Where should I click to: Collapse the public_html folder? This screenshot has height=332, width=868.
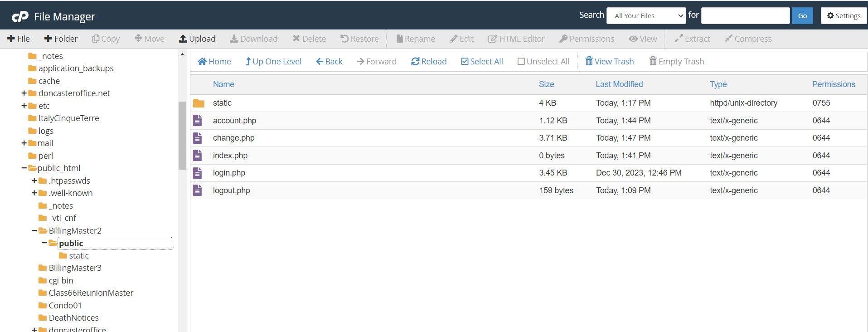[x=24, y=168]
